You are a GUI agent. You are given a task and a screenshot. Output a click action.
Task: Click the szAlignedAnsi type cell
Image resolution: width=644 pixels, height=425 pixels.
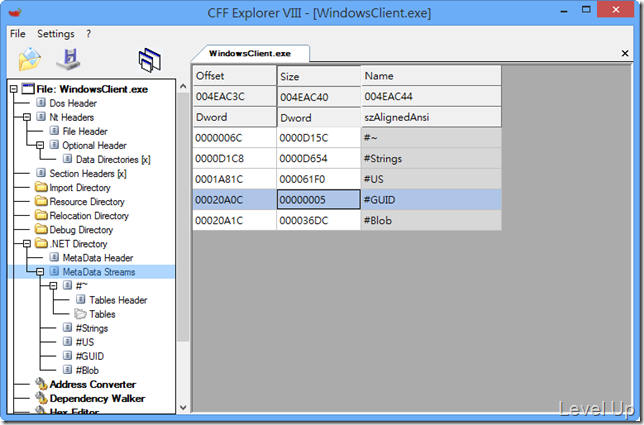431,117
